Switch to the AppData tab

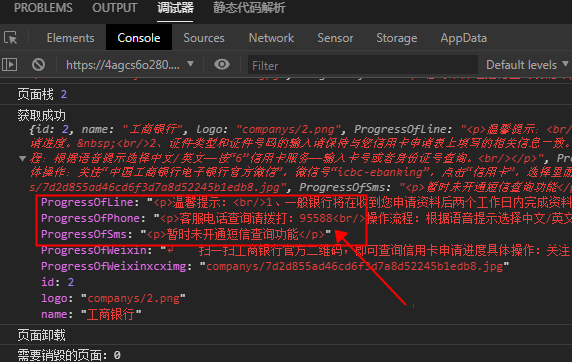click(x=463, y=38)
